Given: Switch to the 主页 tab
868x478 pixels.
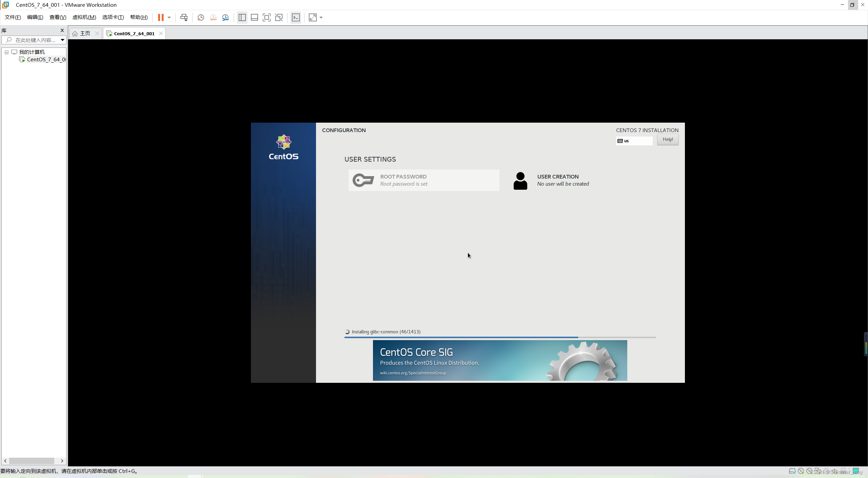Looking at the screenshot, I should [85, 33].
